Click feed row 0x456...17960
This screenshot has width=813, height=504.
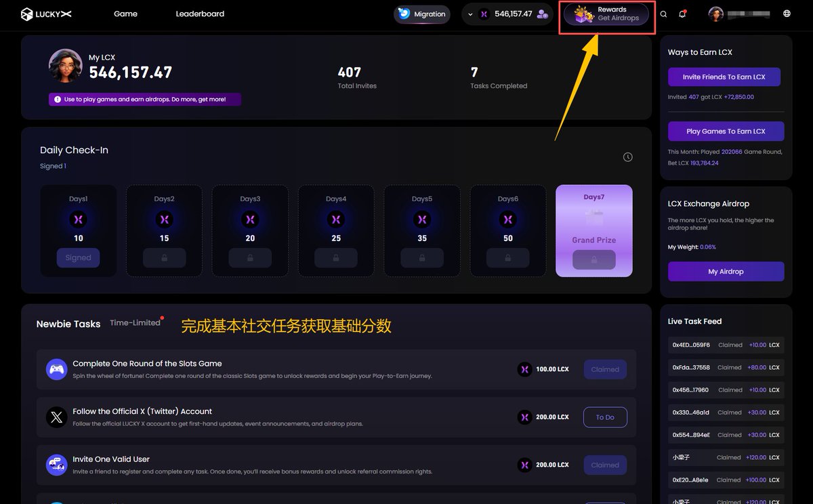(x=726, y=390)
